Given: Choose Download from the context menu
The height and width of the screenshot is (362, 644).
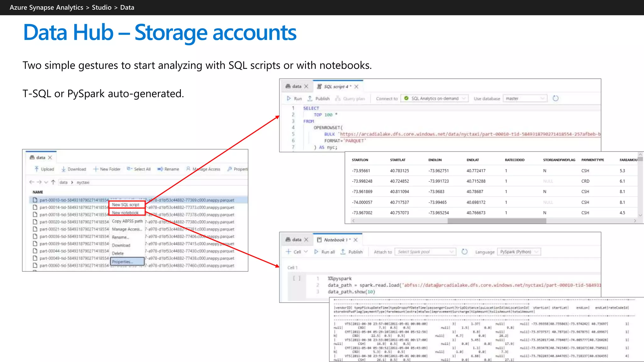Looking at the screenshot, I should point(121,245).
